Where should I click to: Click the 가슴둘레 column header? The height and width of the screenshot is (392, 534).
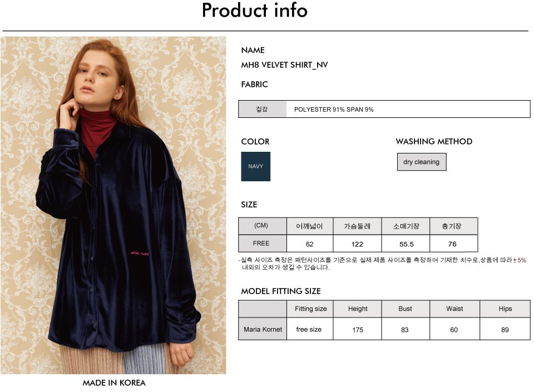pos(357,226)
